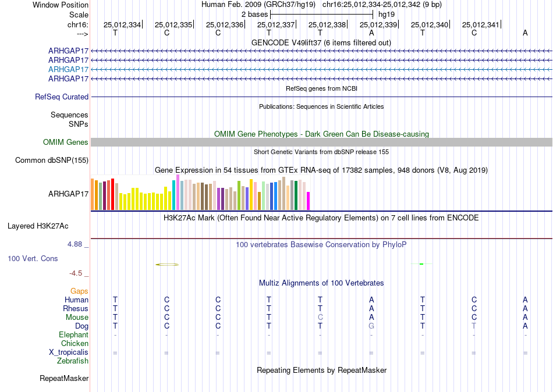Select the Mouse species label in Multiz
The image size is (553, 392).
77,318
